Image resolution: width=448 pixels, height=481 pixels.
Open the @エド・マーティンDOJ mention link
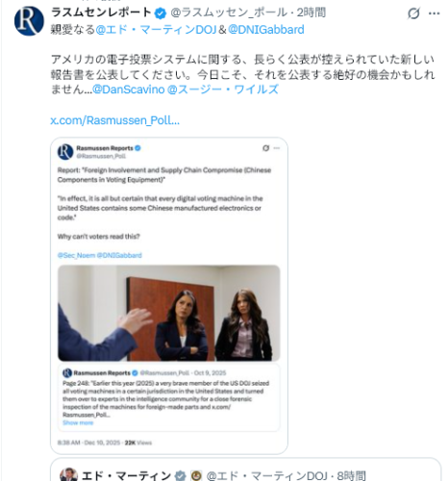(x=156, y=30)
